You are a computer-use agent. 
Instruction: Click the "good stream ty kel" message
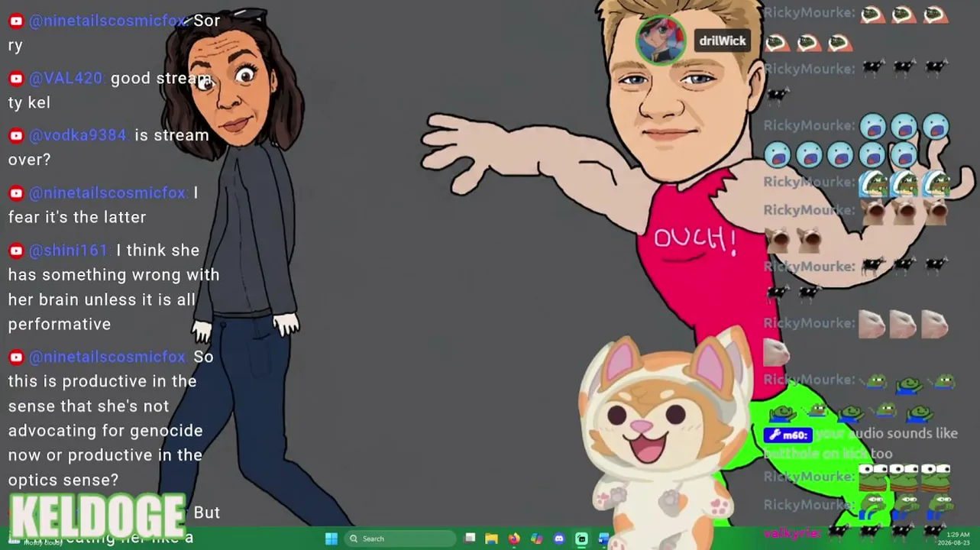pos(110,90)
